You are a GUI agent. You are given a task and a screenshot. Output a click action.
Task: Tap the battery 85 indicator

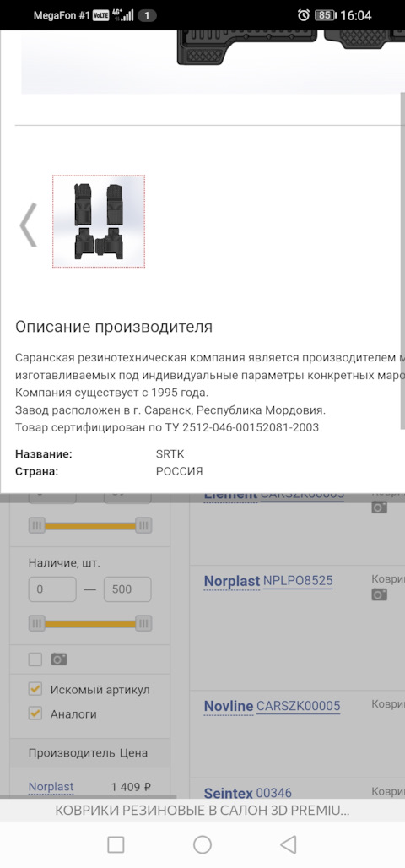tap(325, 15)
